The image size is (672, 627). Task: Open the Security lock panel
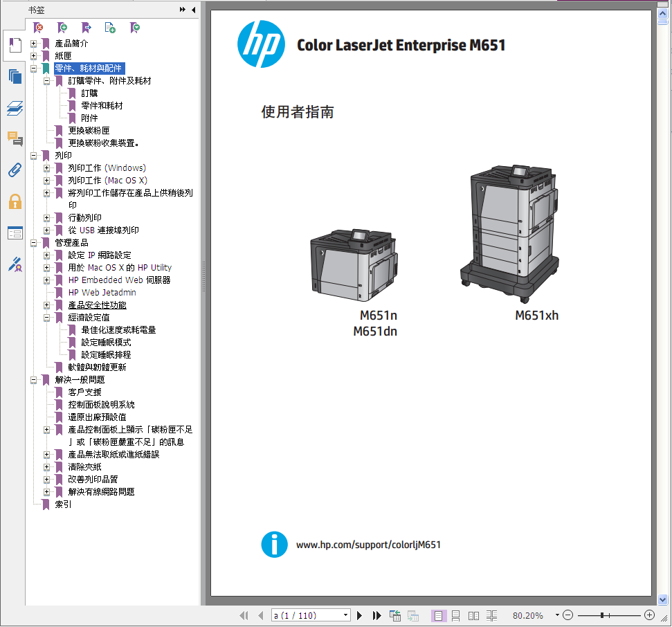[x=15, y=201]
